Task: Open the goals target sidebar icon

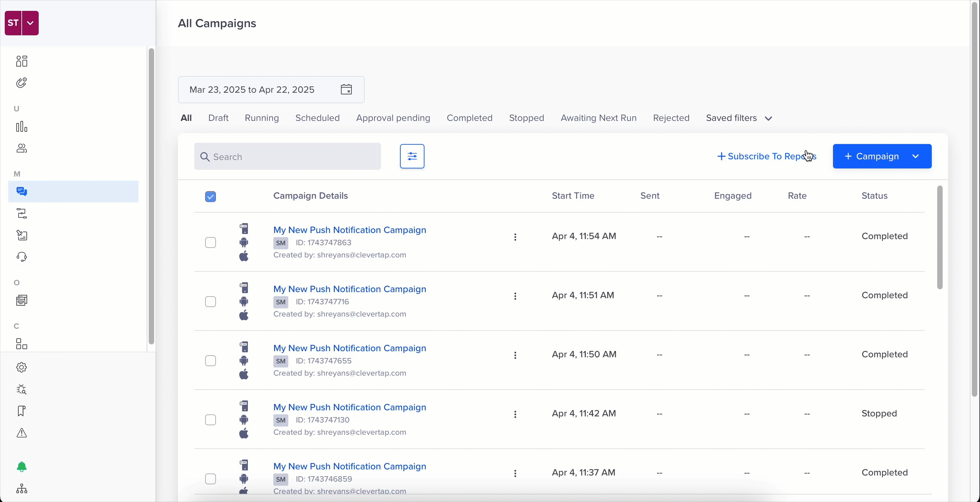Action: (x=22, y=83)
